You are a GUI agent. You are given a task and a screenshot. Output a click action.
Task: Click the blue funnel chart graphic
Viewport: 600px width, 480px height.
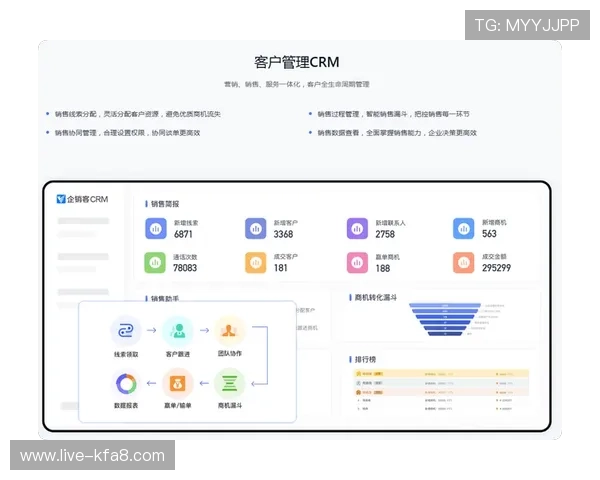point(445,320)
